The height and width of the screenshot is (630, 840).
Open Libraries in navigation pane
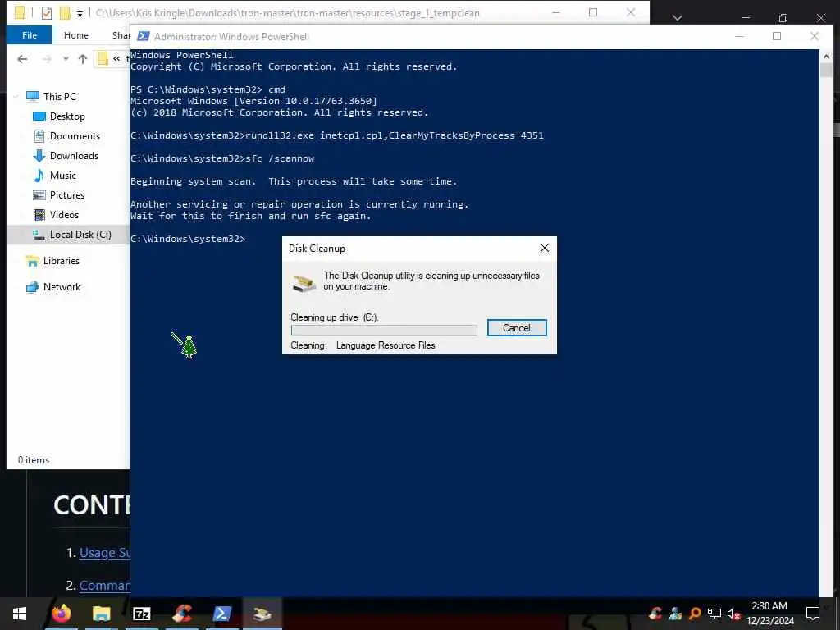tap(61, 261)
